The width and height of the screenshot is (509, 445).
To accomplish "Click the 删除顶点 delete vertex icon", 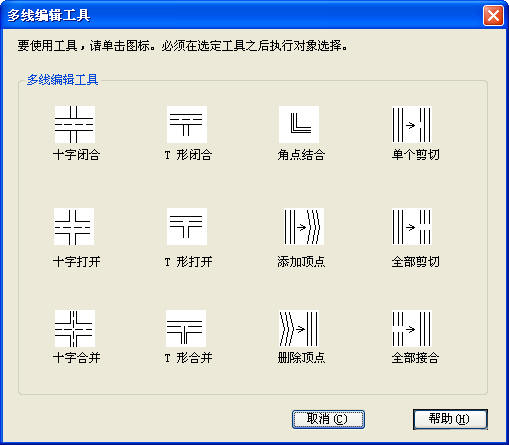I will [299, 329].
